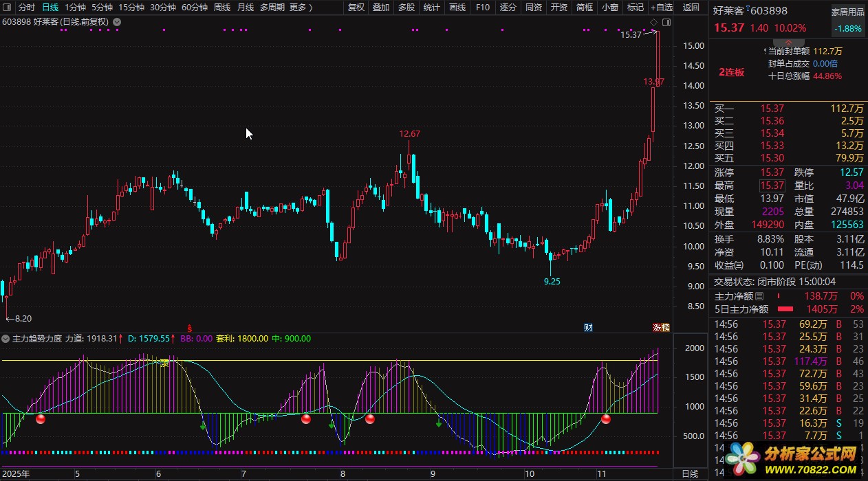Viewport: 868px width, 481px height.
Task: Toggle 复权 price adjustment mode
Action: pyautogui.click(x=356, y=8)
